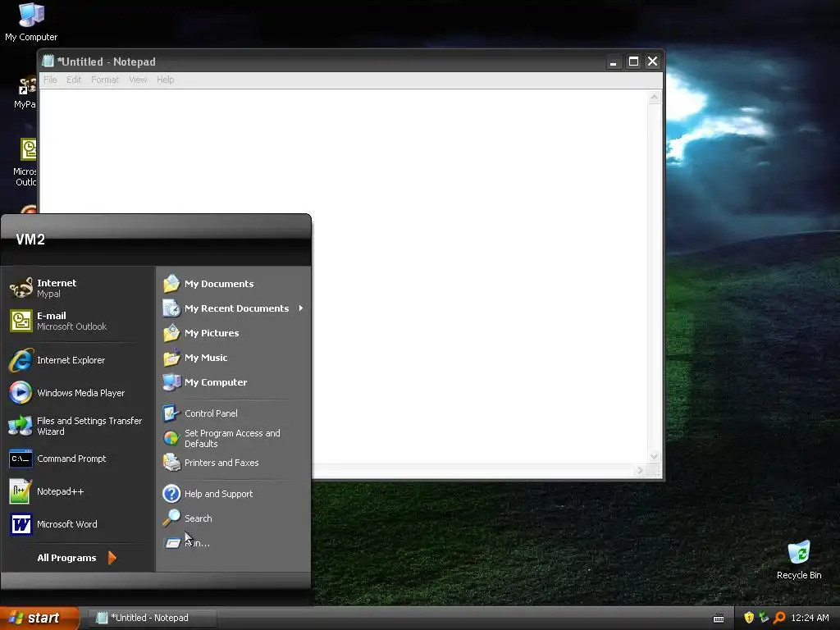The image size is (840, 630).
Task: Click the Start button
Action: pyautogui.click(x=39, y=618)
